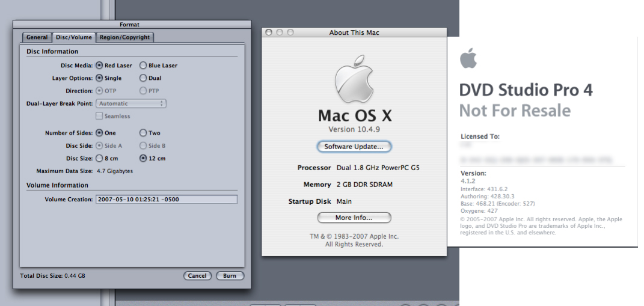Click the Startup Disk Main value
The width and height of the screenshot is (644, 306).
(x=344, y=201)
